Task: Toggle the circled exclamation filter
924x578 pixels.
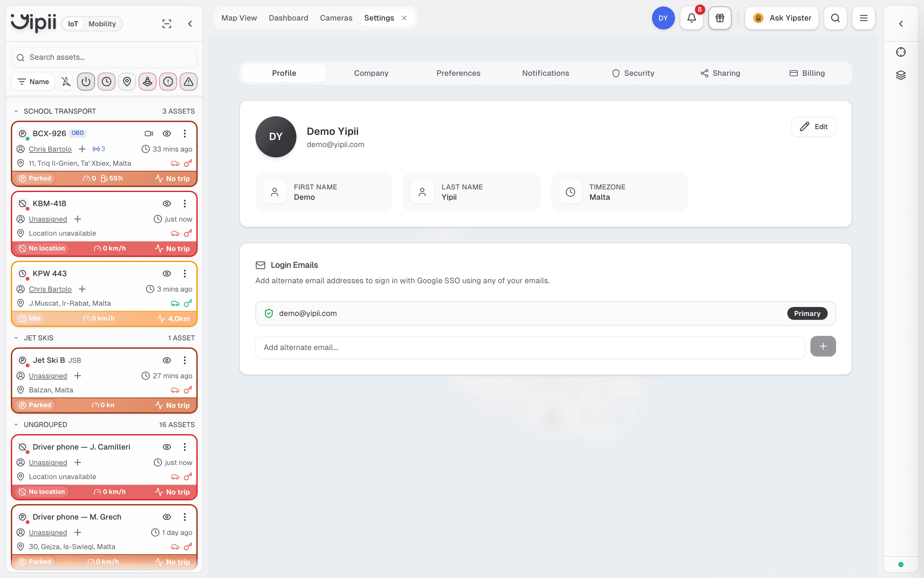Action: pos(168,82)
